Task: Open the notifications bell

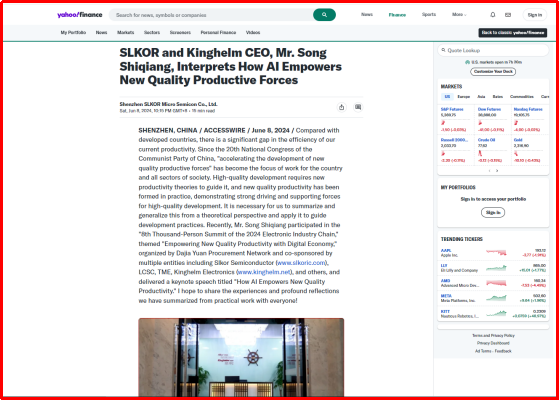Action: 492,15
